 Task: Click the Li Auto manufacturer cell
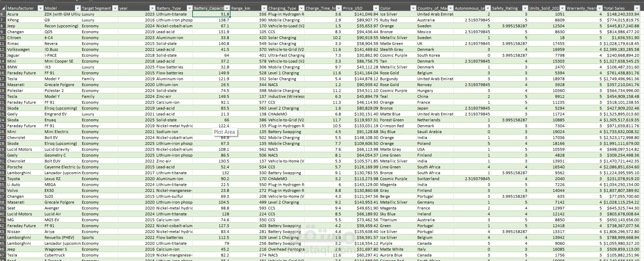pos(25,185)
